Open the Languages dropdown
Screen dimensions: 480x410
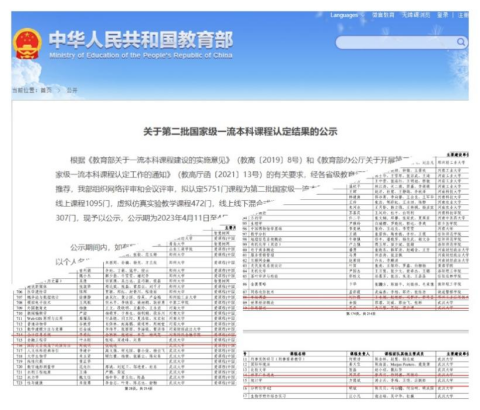coord(347,15)
